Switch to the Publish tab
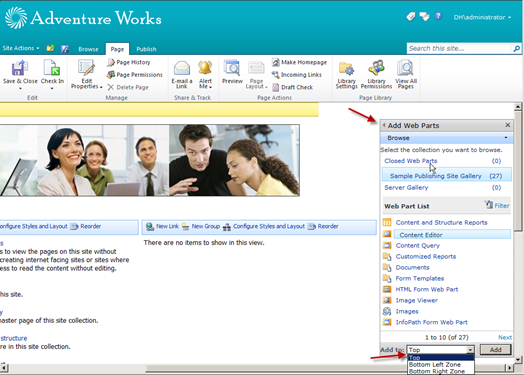524x375 pixels. coord(146,49)
